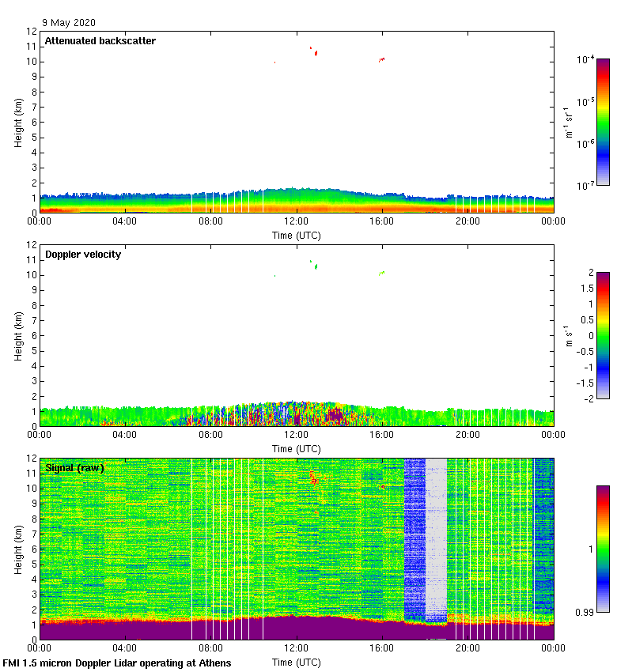Click the raw signal color scale bar
The width and height of the screenshot is (617, 672).
tap(603, 549)
